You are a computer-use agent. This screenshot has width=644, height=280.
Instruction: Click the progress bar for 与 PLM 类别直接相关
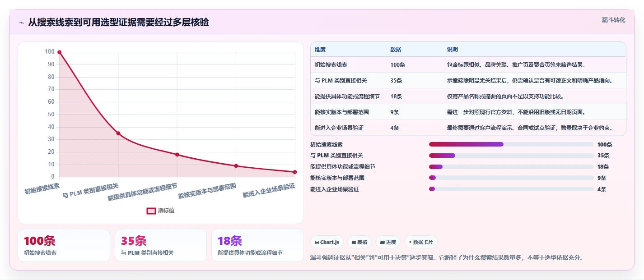(511, 156)
